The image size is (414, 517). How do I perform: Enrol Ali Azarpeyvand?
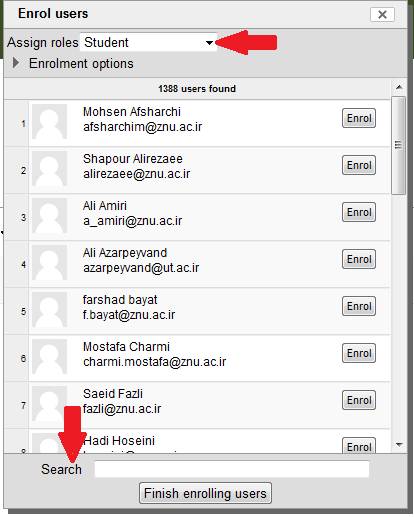click(359, 259)
